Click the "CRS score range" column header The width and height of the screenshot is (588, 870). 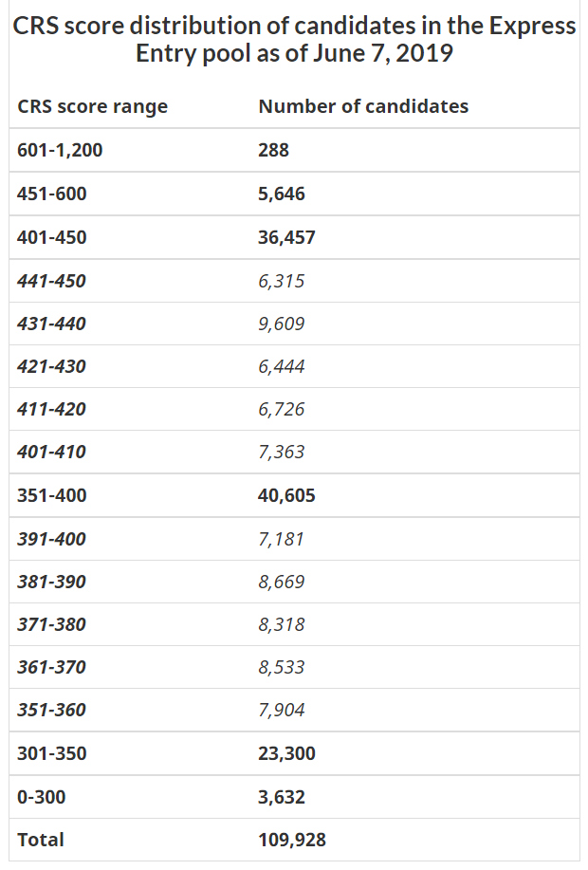click(x=92, y=106)
